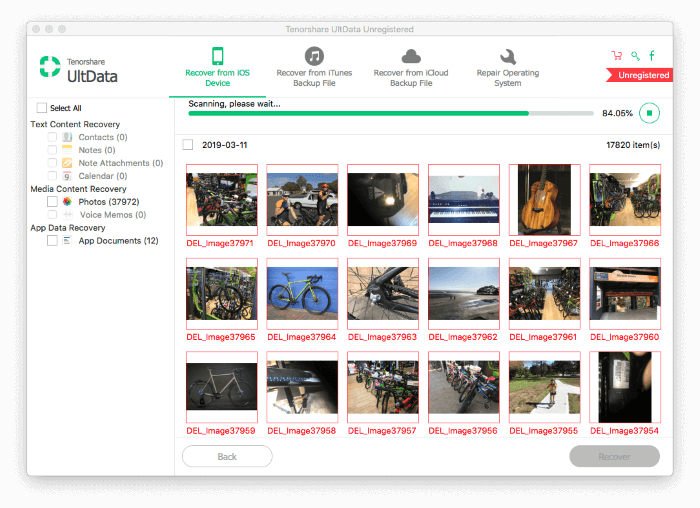Image resolution: width=700 pixels, height=508 pixels.
Task: Check the Note Attachments (0) checkbox
Action: point(52,163)
